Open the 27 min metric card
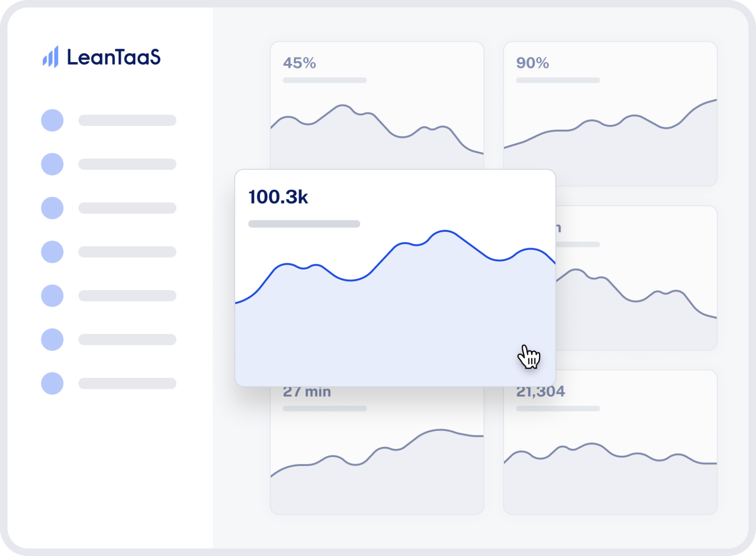Screen dimensions: 756x556 coord(377,453)
